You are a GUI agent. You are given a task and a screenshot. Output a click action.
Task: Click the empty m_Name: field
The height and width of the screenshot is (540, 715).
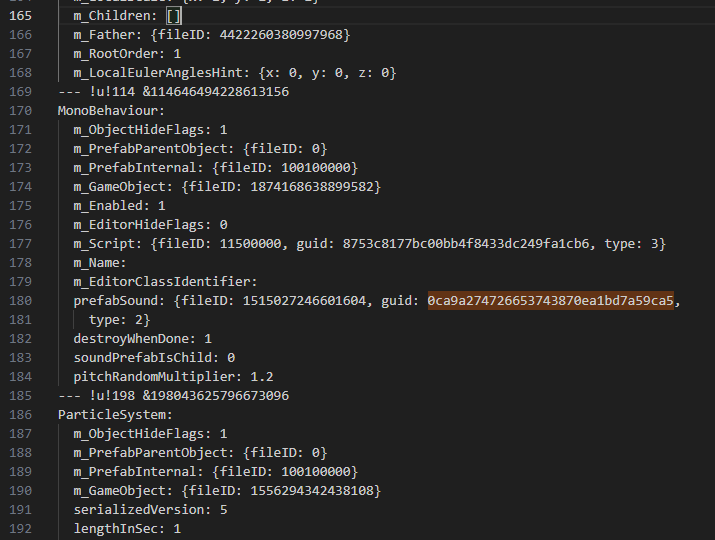pyautogui.click(x=100, y=263)
